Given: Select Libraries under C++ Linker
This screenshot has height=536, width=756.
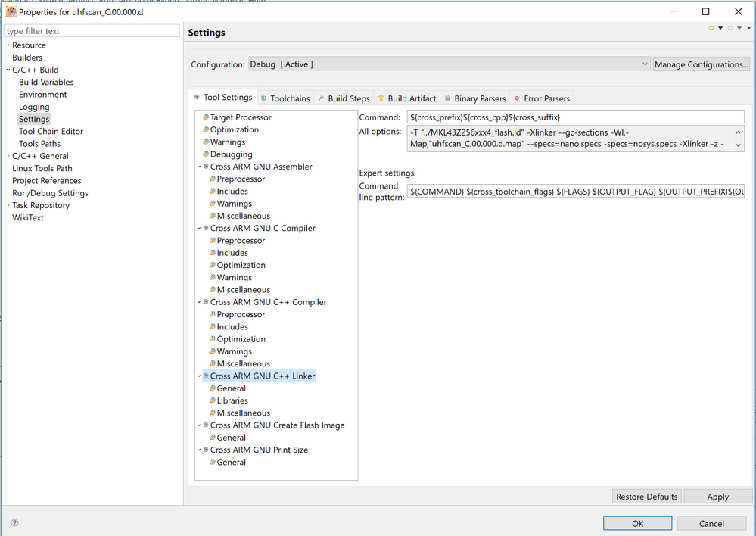Looking at the screenshot, I should [x=232, y=400].
